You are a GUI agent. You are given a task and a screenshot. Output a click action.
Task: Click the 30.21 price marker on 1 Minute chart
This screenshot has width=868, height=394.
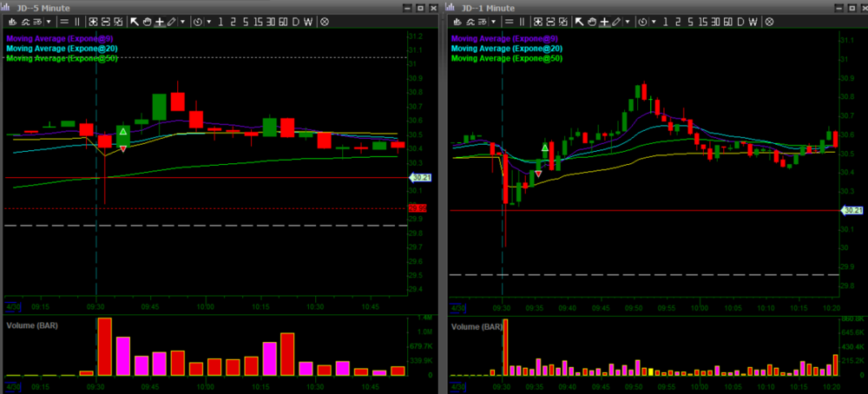pyautogui.click(x=853, y=210)
